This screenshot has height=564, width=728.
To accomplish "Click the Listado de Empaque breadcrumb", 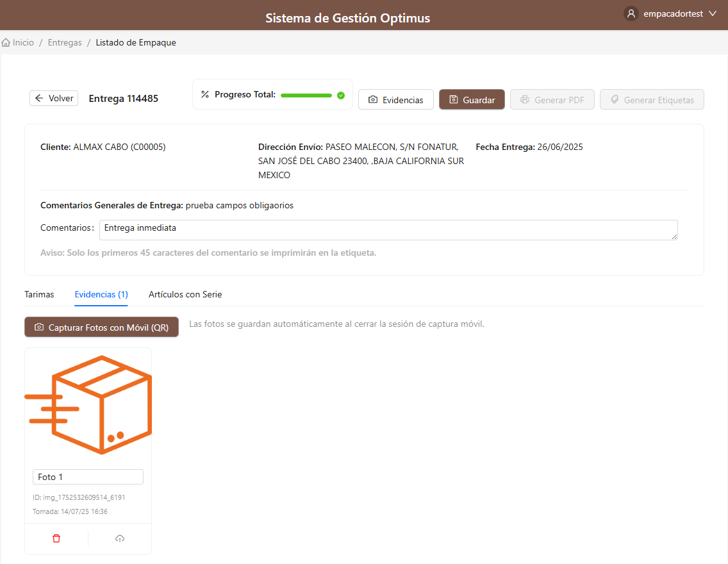I will tap(136, 43).
